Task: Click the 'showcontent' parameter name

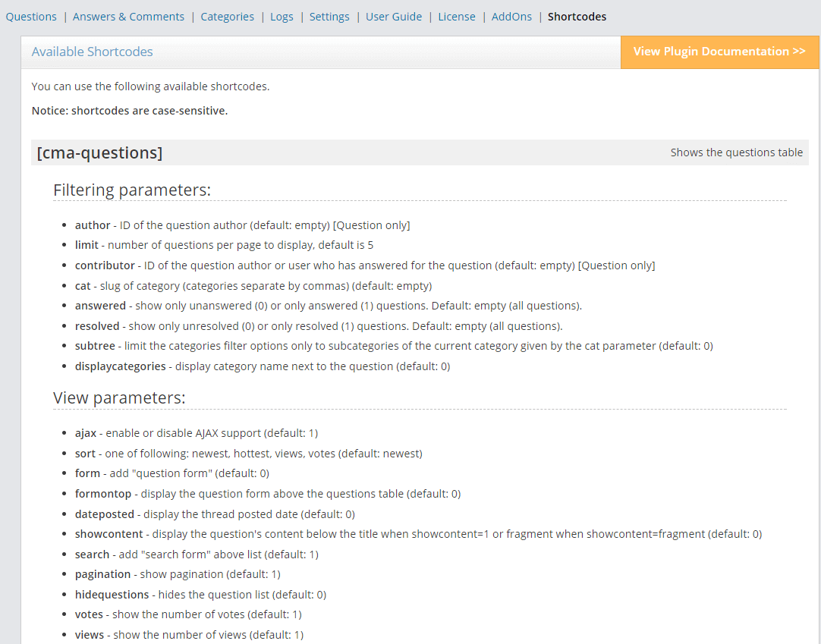Action: click(x=109, y=534)
